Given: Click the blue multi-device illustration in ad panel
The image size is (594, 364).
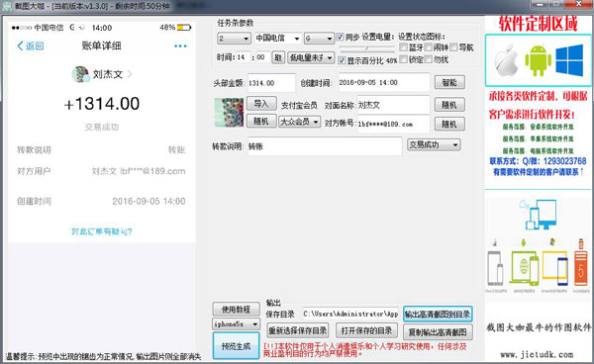Looking at the screenshot, I should 538,214.
